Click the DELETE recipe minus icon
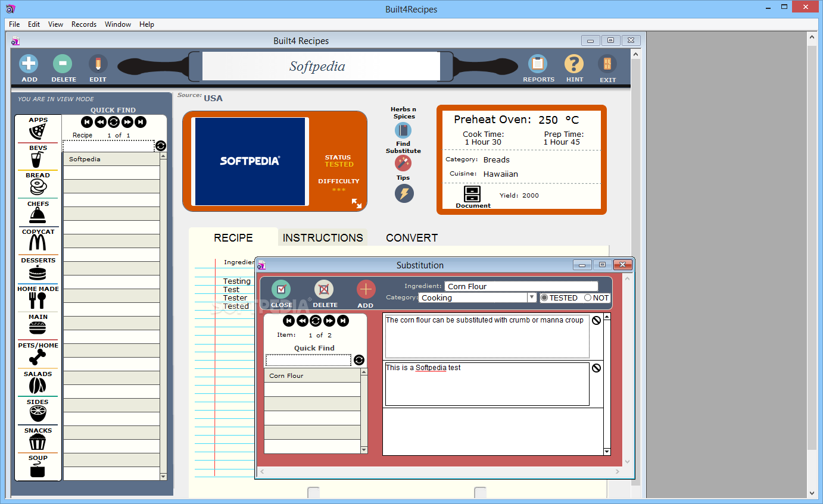 63,64
